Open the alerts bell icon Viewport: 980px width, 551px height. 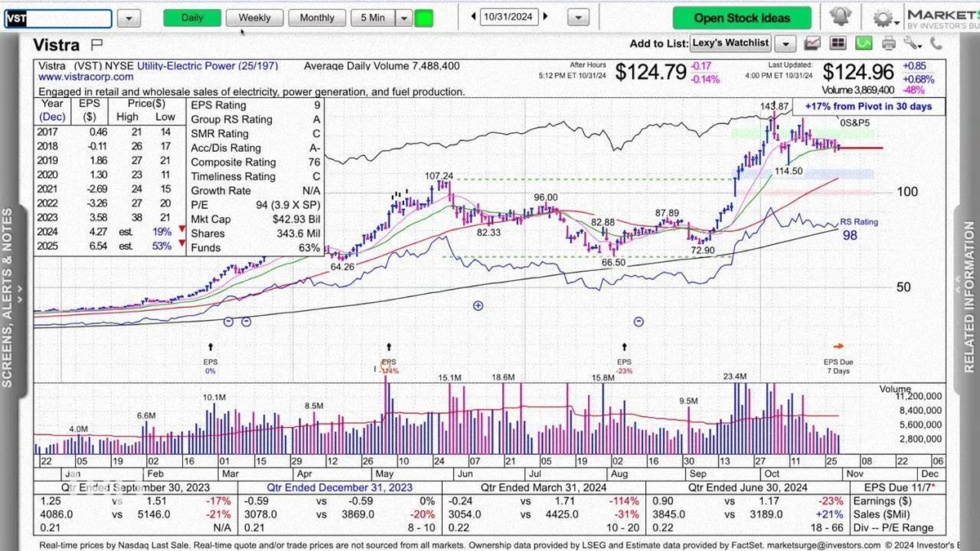pos(839,16)
